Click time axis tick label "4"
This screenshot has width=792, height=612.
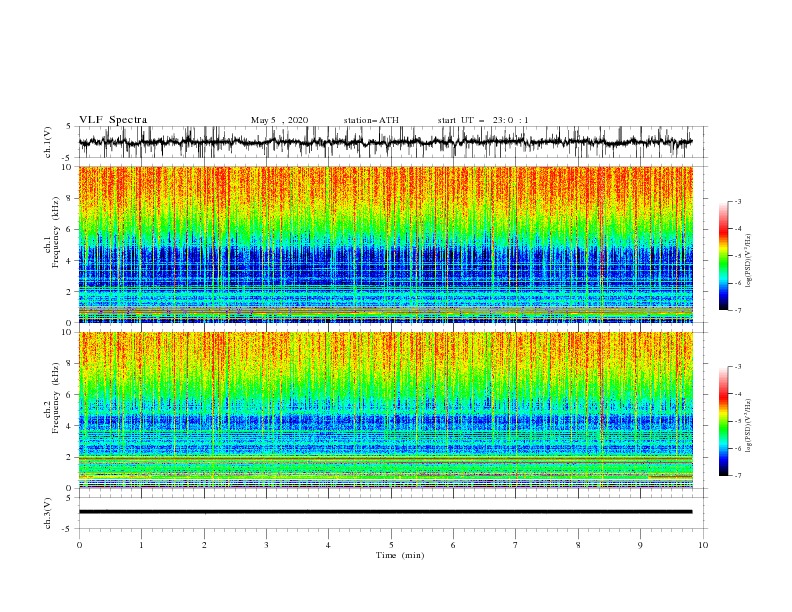(329, 545)
